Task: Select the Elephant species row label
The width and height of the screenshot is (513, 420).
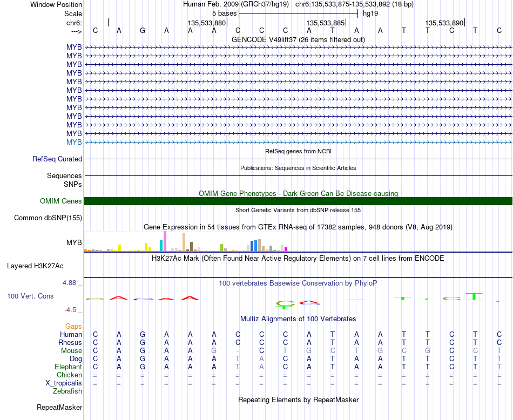Action: tap(69, 367)
